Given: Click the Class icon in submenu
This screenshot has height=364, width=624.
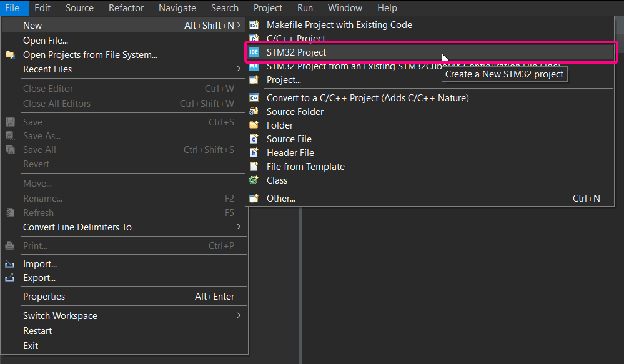Looking at the screenshot, I should (x=254, y=180).
